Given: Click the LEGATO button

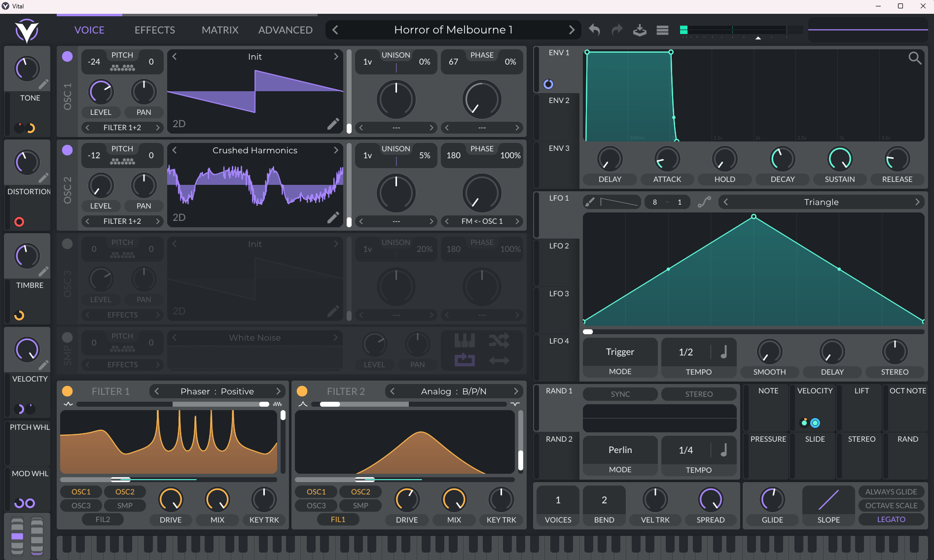Looking at the screenshot, I should (x=891, y=520).
